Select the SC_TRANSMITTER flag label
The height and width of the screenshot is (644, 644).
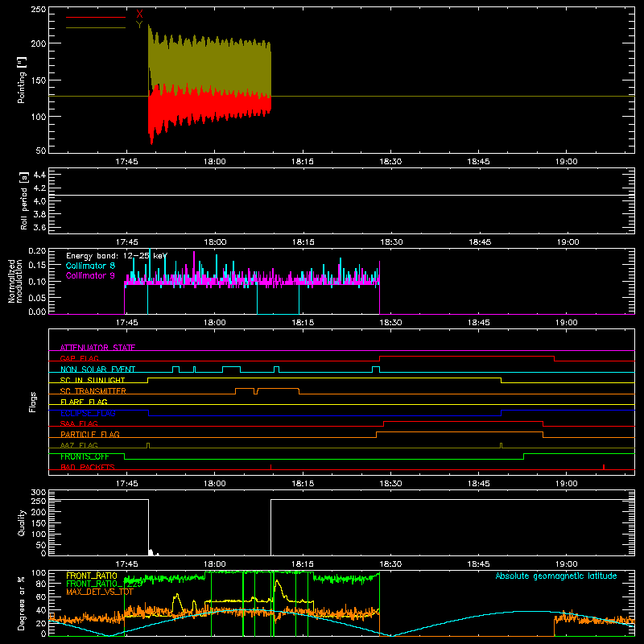[93, 391]
